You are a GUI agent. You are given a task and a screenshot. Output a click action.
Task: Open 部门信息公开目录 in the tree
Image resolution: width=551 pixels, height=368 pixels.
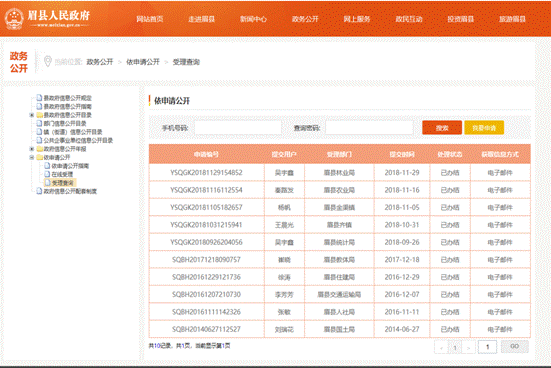65,123
